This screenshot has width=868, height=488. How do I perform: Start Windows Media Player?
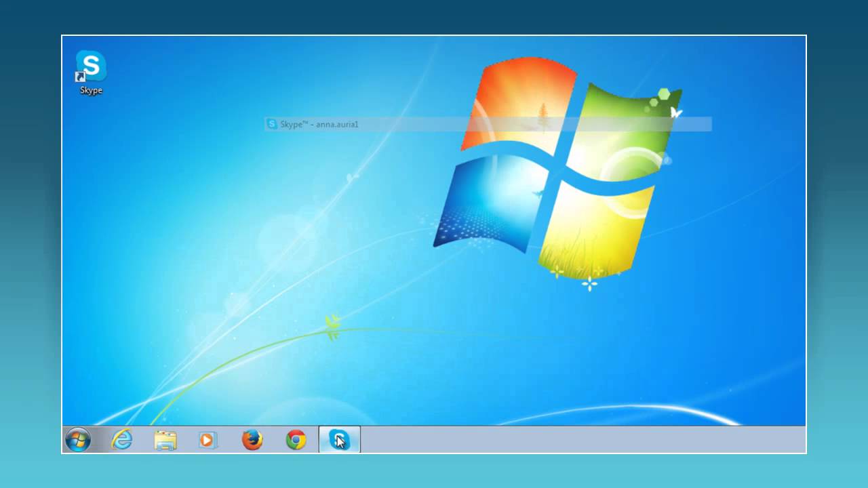point(207,441)
